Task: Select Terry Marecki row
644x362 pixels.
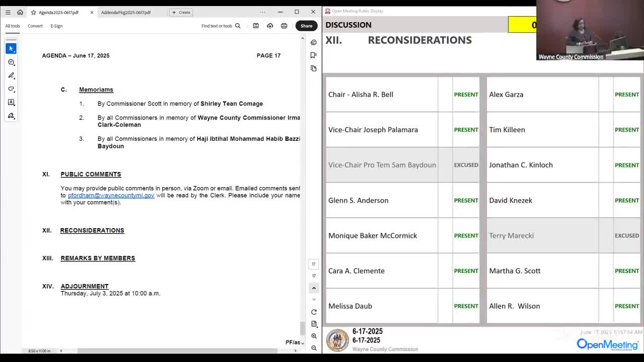Action: tap(563, 235)
